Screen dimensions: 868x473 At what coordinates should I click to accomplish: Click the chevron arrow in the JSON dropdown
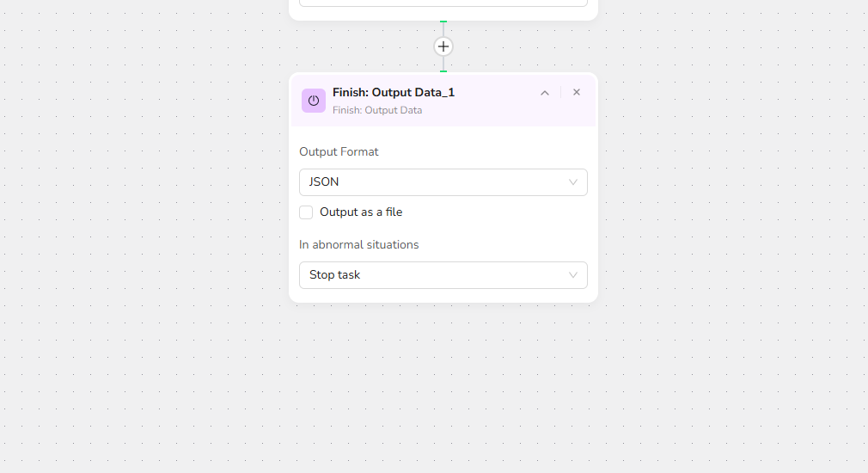pos(573,182)
